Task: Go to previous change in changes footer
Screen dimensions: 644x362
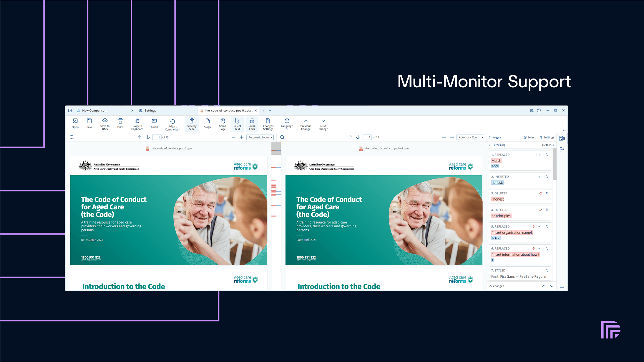Action: [x=544, y=286]
